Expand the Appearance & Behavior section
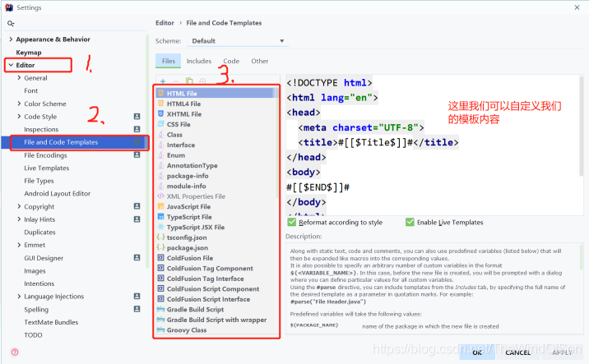 tap(11, 39)
